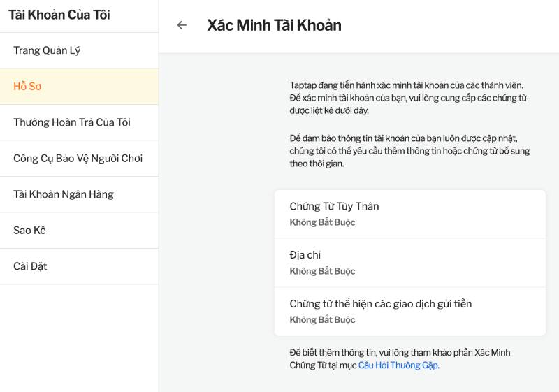This screenshot has height=392, width=559.
Task: Click the back arrow icon
Action: [182, 25]
